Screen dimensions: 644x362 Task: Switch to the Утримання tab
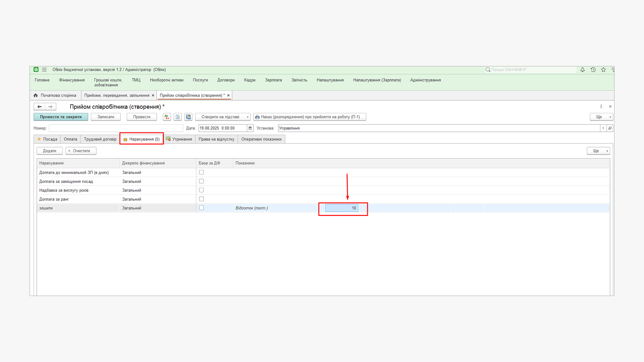[179, 139]
